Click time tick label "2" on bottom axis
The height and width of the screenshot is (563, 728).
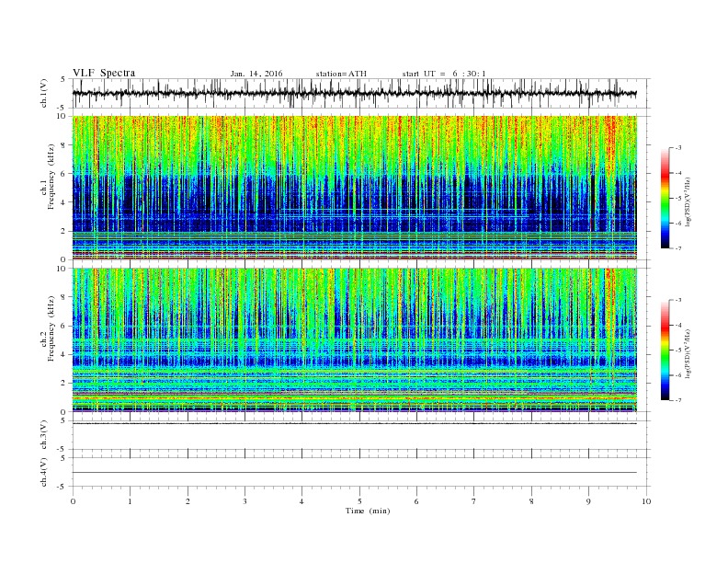pos(188,501)
